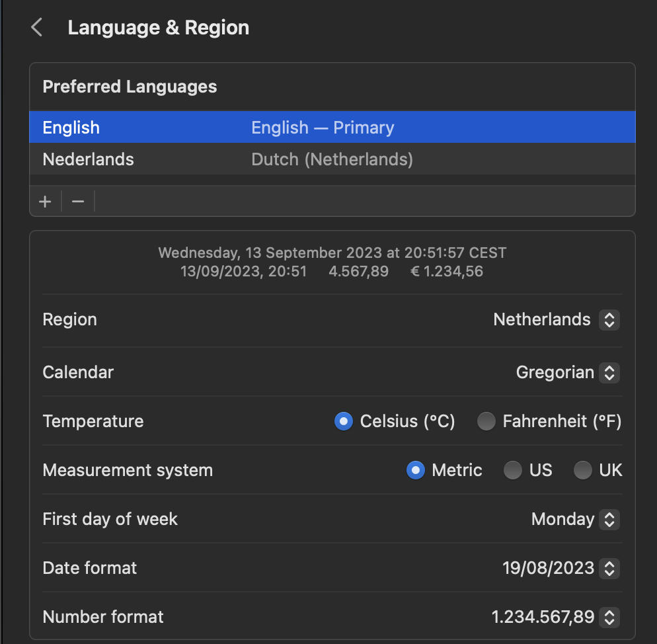Open the Region stepper arrows icon
The image size is (657, 644).
click(x=609, y=320)
